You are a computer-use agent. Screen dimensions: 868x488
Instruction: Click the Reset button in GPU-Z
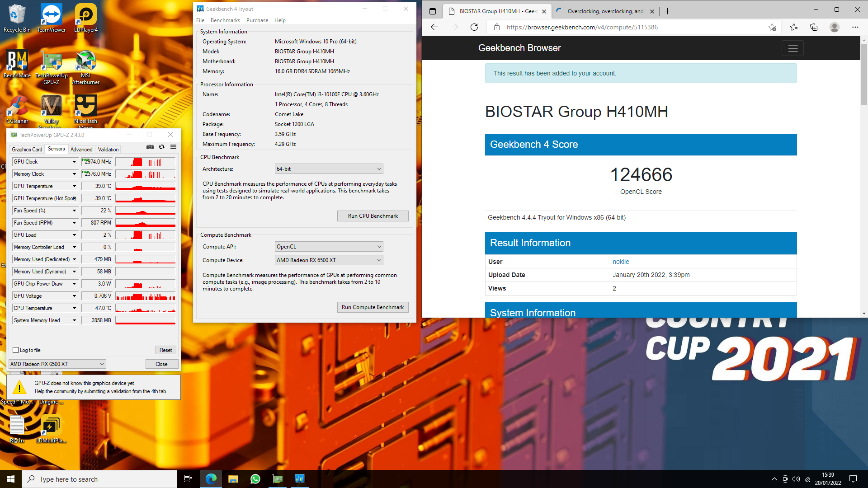[x=165, y=350]
